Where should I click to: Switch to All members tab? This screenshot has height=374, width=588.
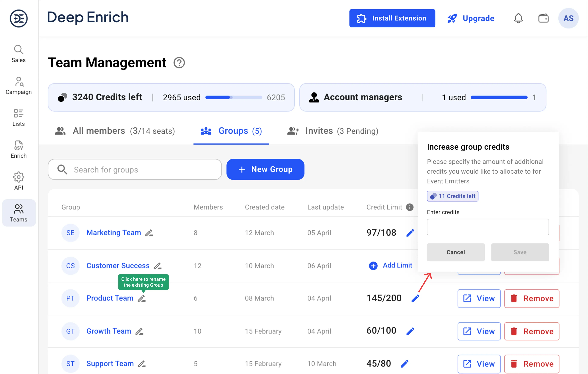[115, 131]
